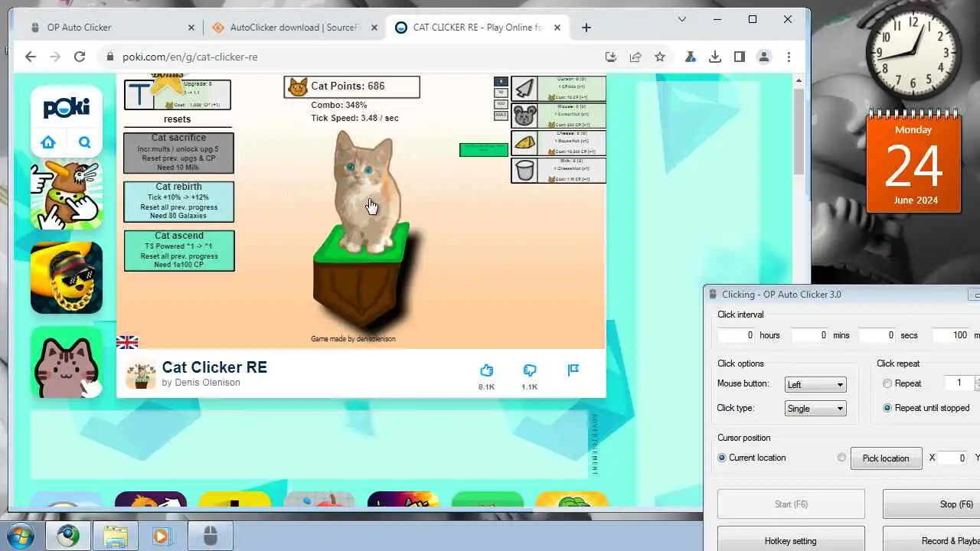Toggle Chrome side panel icon

pyautogui.click(x=740, y=57)
